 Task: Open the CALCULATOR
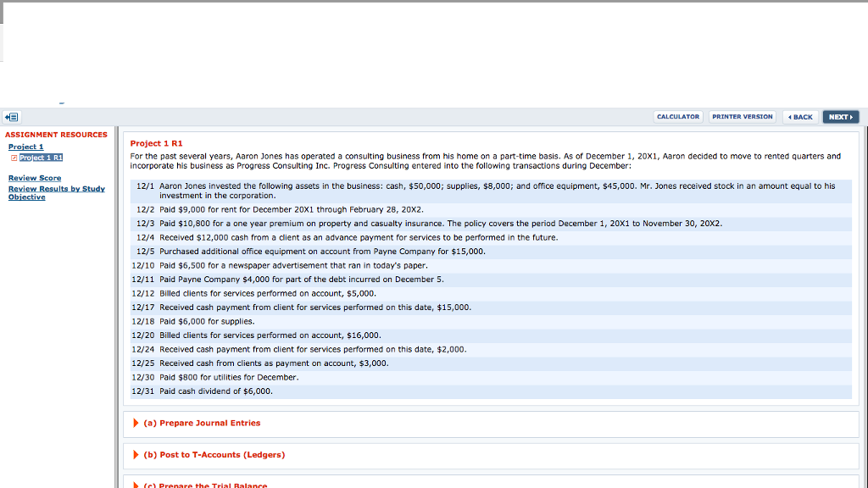click(x=678, y=116)
